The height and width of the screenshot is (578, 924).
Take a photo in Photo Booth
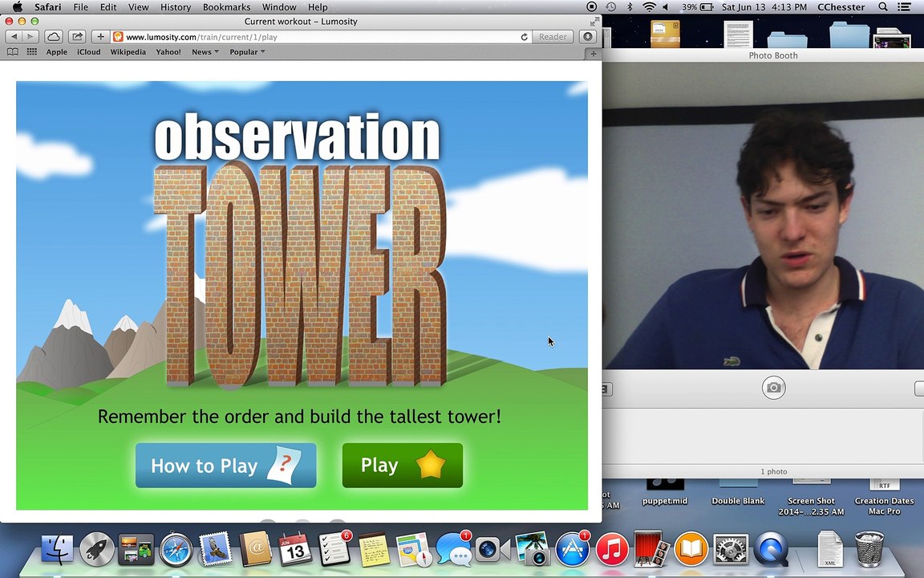pos(774,388)
